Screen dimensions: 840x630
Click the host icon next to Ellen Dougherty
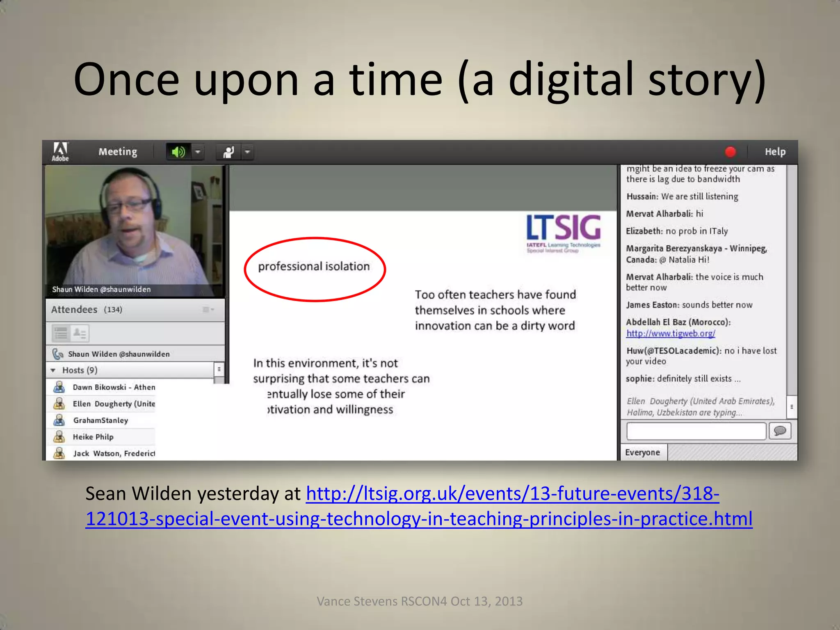click(59, 404)
